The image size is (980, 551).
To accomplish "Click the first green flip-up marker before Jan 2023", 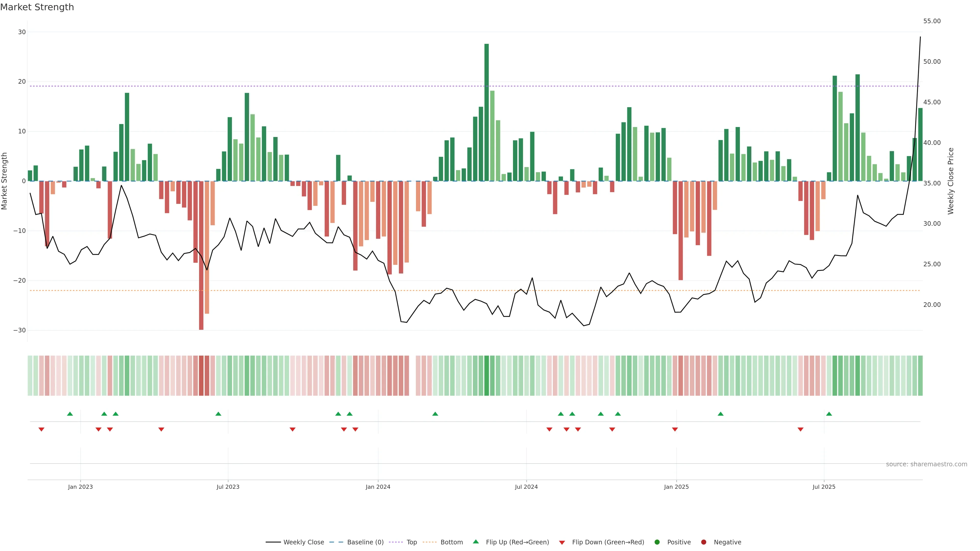I will (70, 414).
